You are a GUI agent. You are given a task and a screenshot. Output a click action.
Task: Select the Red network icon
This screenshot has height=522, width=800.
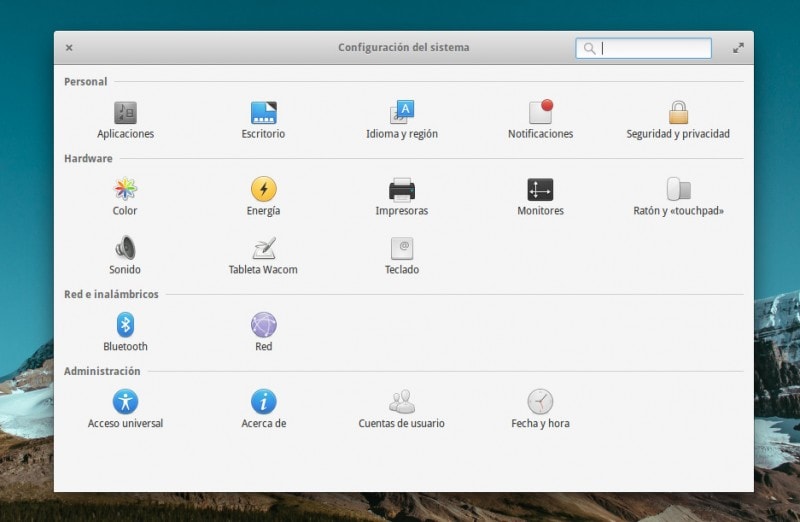coord(263,325)
